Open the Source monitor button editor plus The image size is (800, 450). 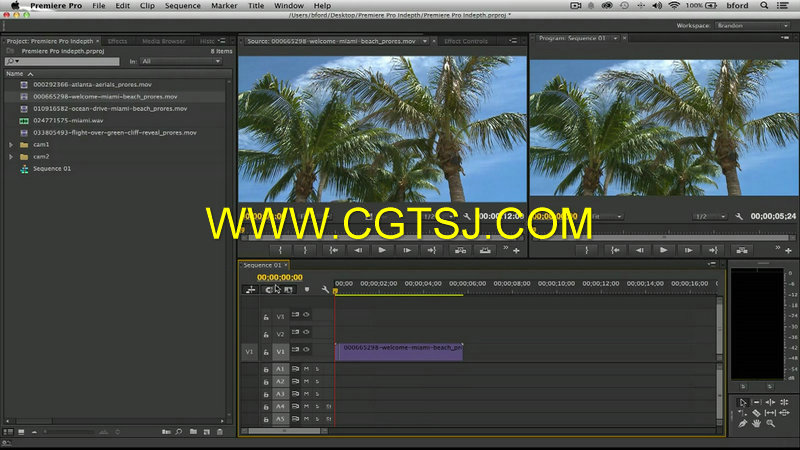click(516, 251)
